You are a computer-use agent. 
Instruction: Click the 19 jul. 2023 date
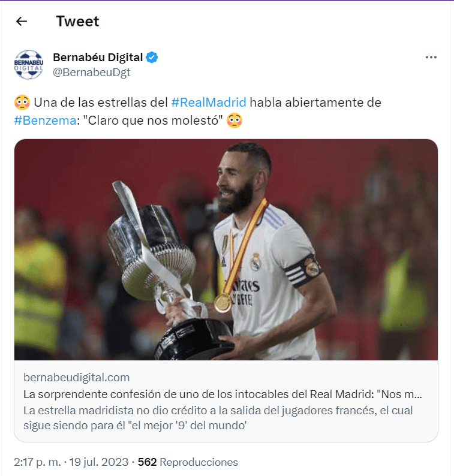99,462
